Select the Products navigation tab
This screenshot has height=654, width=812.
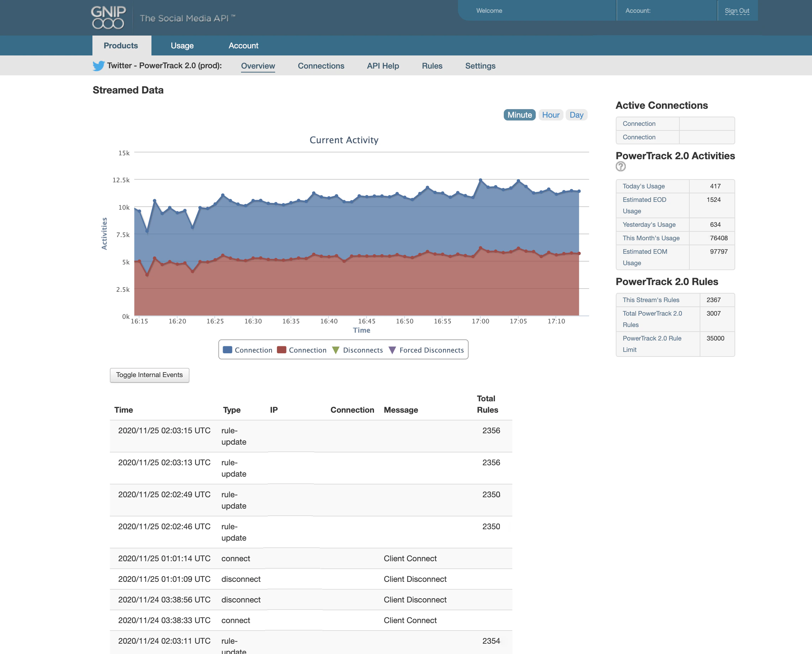[x=121, y=45]
